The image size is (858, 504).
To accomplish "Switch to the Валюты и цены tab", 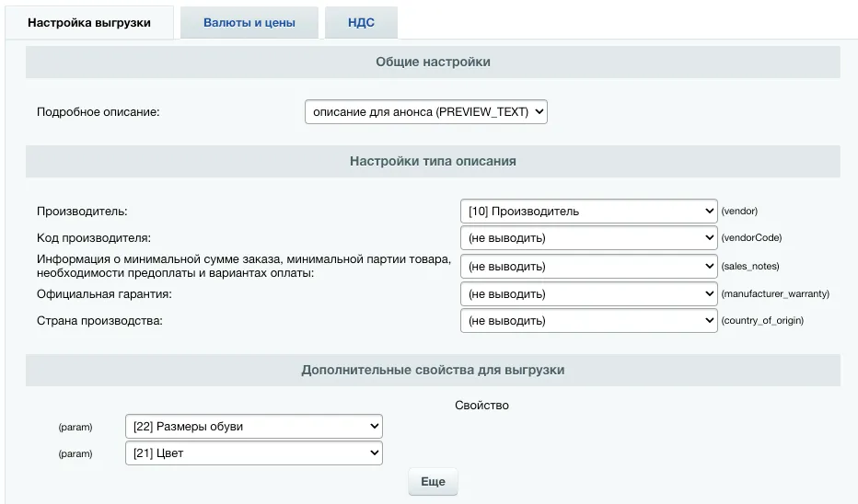I will pos(249,22).
